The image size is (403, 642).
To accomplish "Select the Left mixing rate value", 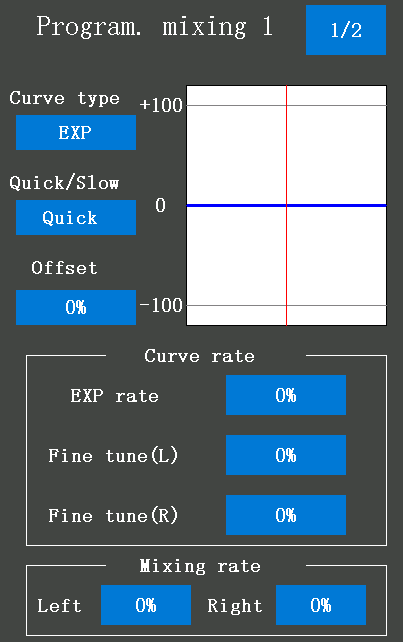I will coord(146,605).
